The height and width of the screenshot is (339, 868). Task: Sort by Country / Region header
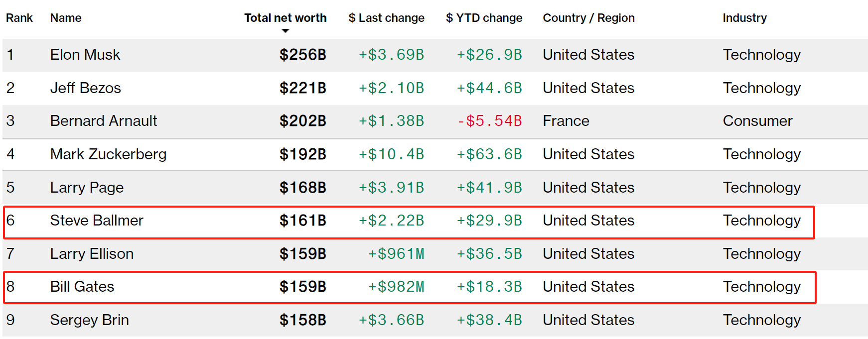[588, 18]
